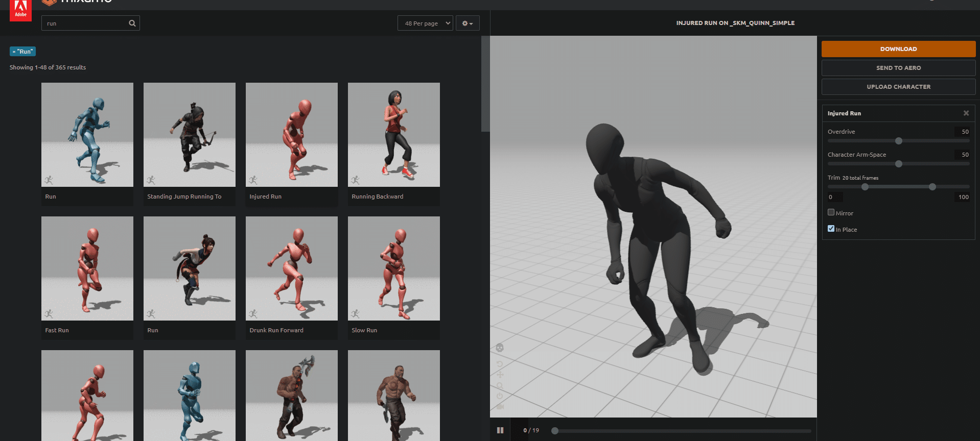Click INJURED RUN ON _SKM_QUINN_SIMPLE title

tap(735, 23)
